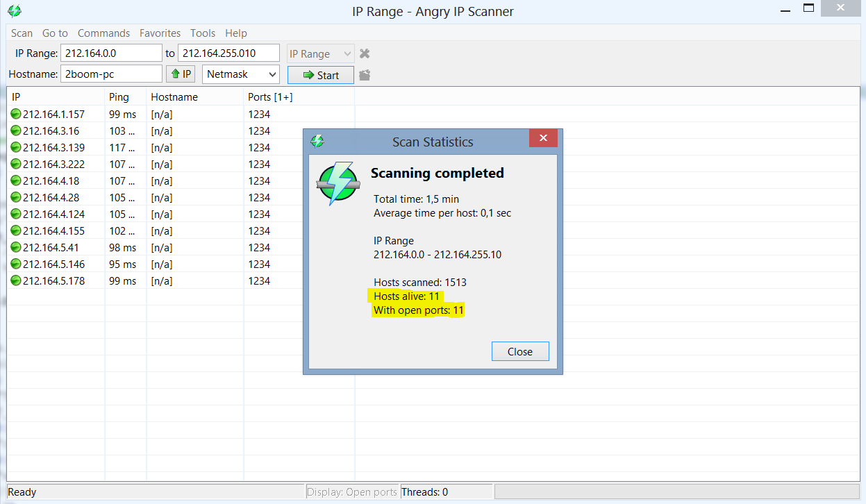Click the green status dot for 212.164.5.146

(16, 264)
